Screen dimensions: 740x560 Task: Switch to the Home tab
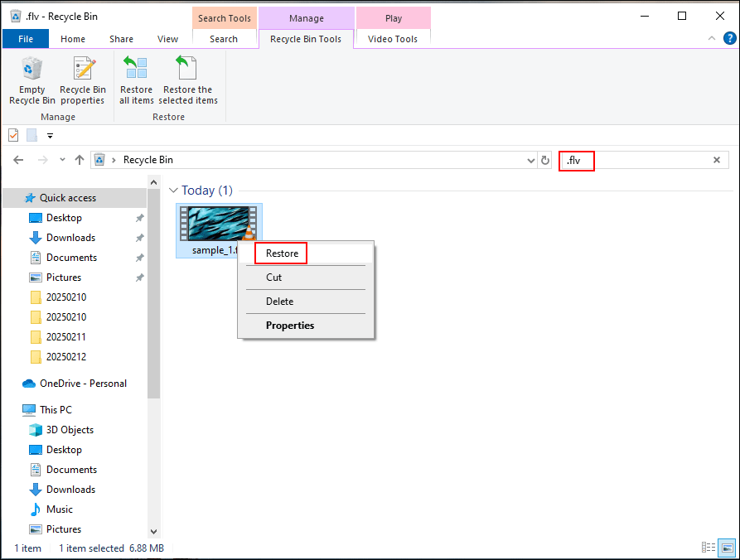pyautogui.click(x=73, y=39)
